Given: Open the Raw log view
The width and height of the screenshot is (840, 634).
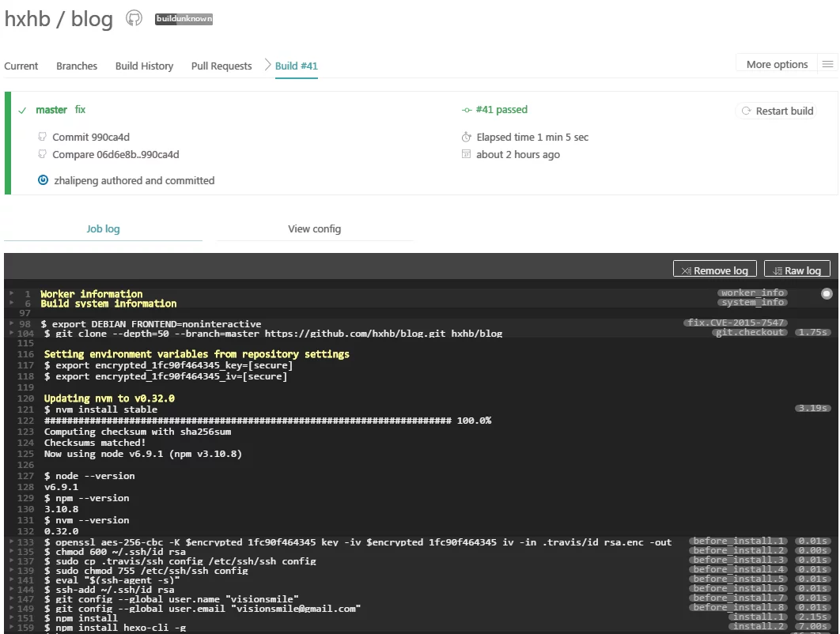Looking at the screenshot, I should coord(797,270).
